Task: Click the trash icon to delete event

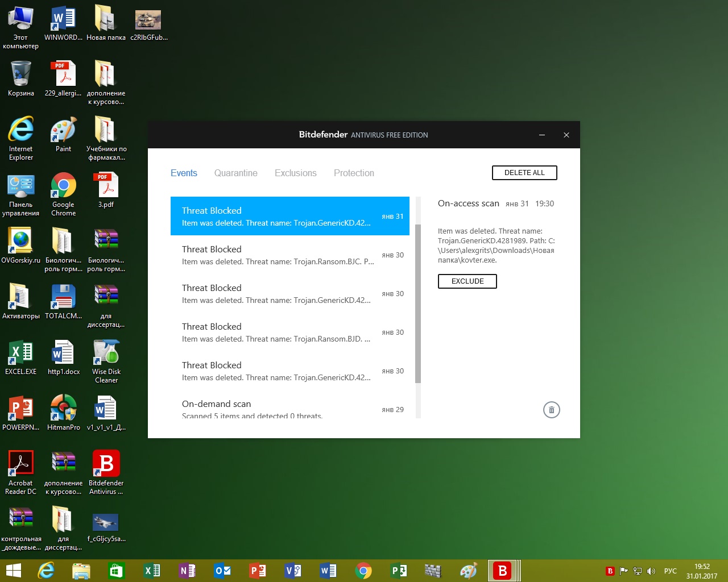Action: [x=551, y=410]
